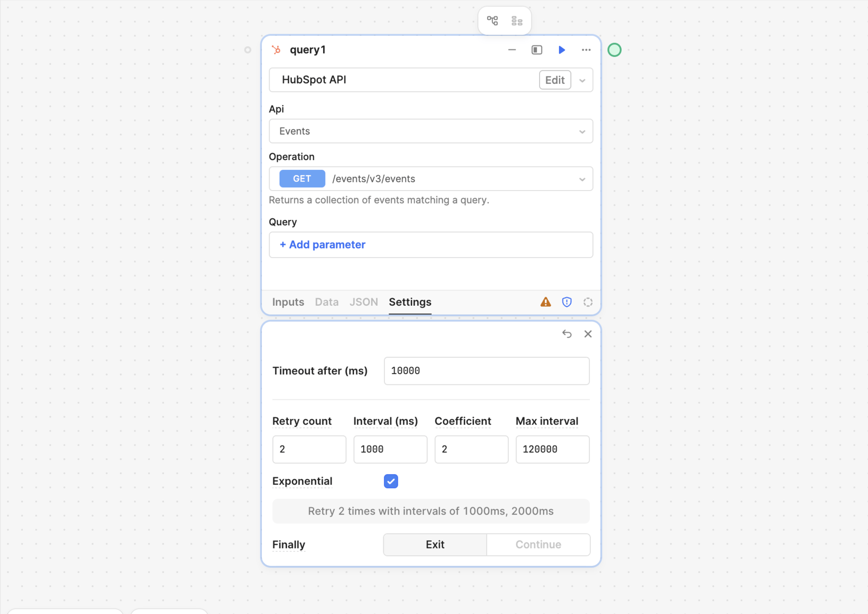Reset settings with the undo arrow icon
868x614 pixels.
point(567,334)
